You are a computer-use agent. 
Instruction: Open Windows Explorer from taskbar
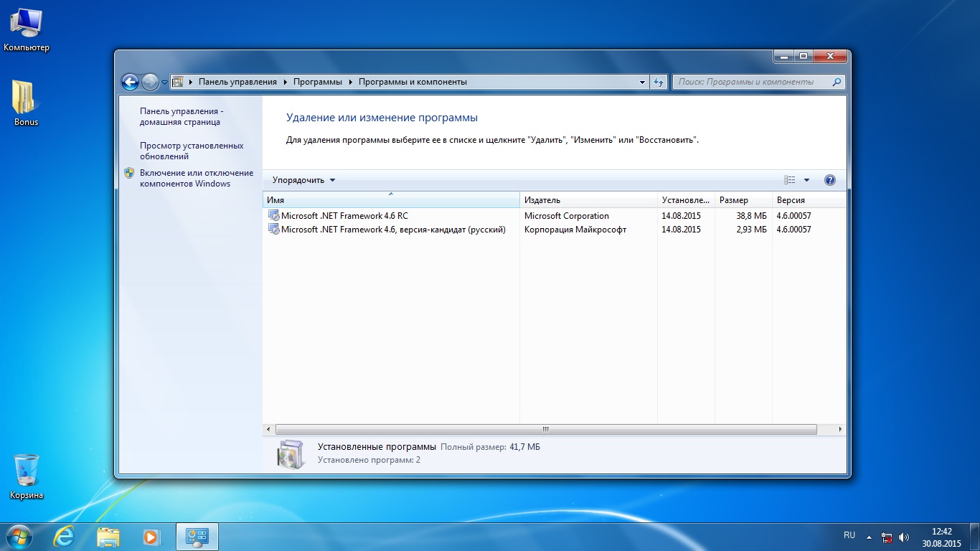pos(108,537)
